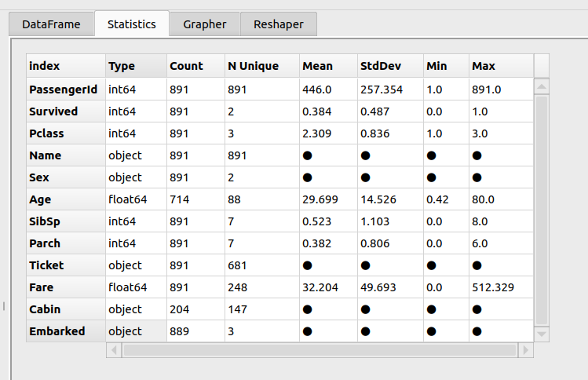588x380 pixels.
Task: Click the vertical scrollbar up arrow
Action: (542, 85)
